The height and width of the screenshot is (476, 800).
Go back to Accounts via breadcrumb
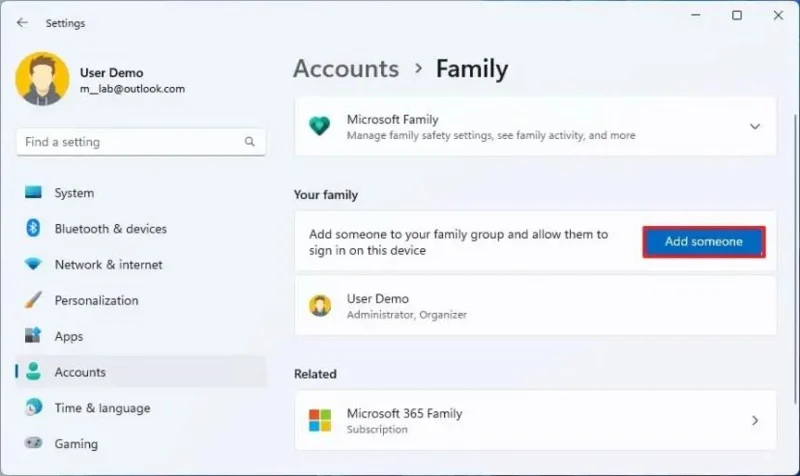(346, 69)
